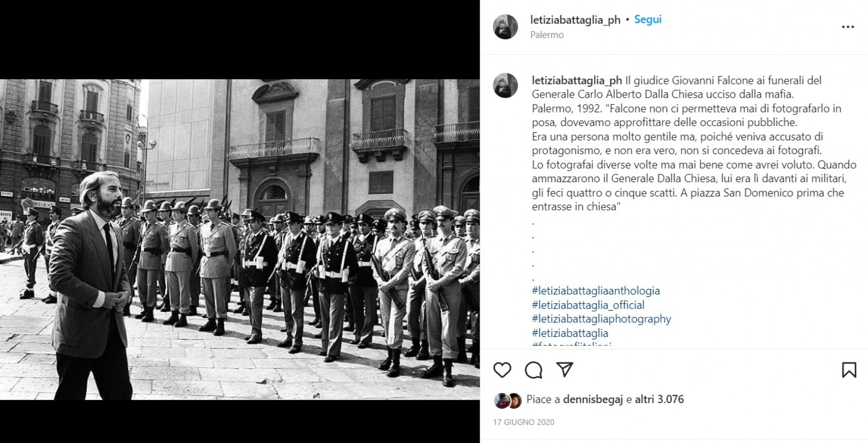Share the post via paper plane icon
Viewport: 868px width, 443px height.
tap(565, 369)
